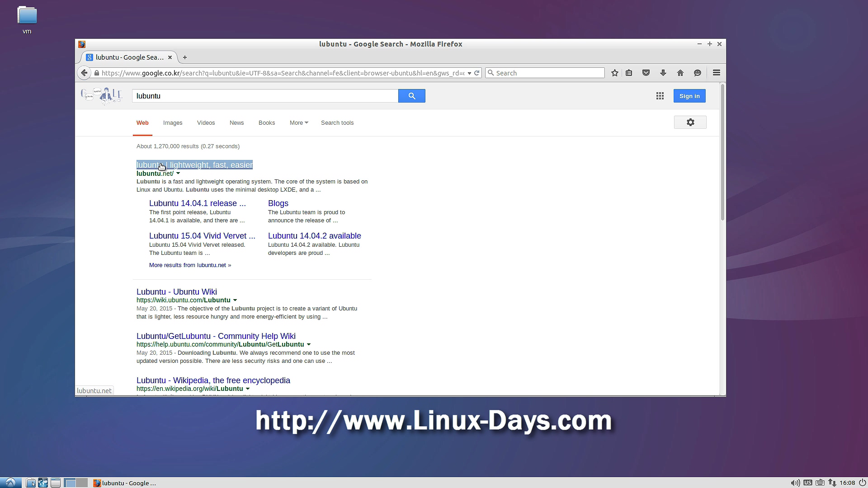The height and width of the screenshot is (488, 868).
Task: Switch to News results
Action: tap(236, 123)
